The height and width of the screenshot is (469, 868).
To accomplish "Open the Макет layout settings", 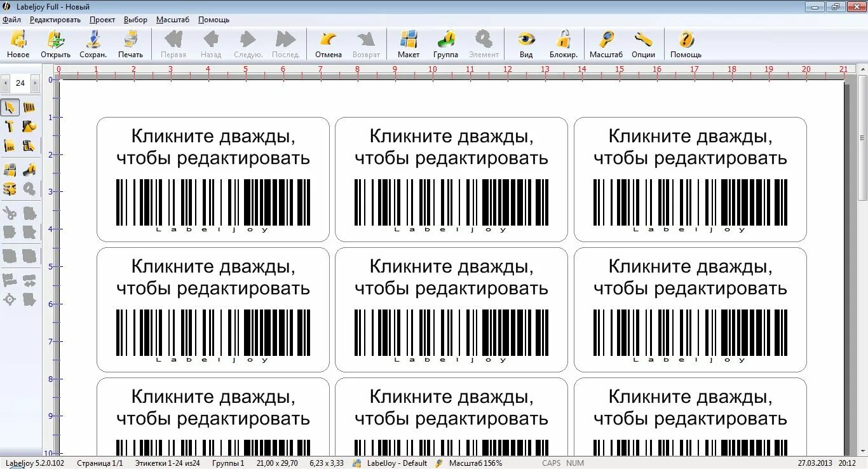I will click(x=409, y=44).
